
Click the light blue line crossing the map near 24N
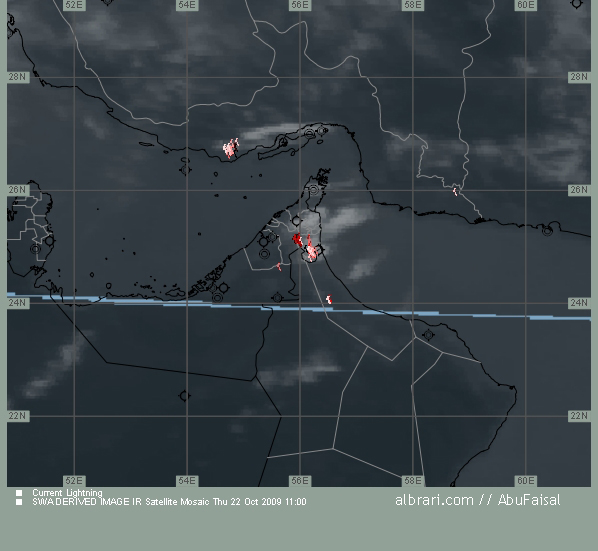(299, 307)
